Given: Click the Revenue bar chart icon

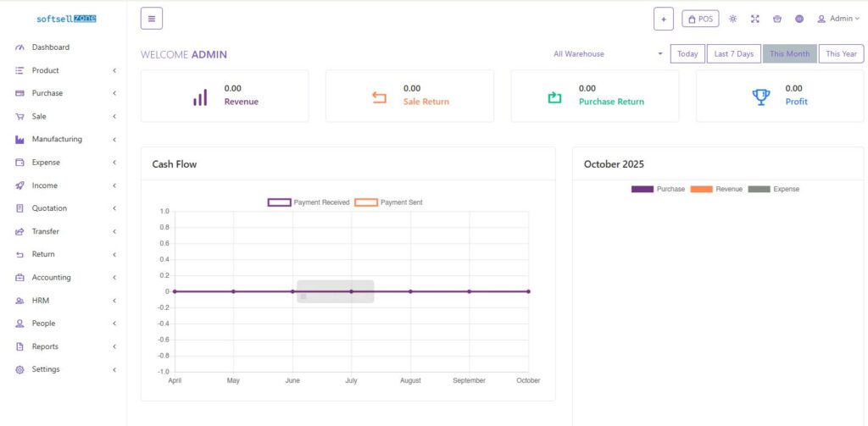Looking at the screenshot, I should 200,97.
